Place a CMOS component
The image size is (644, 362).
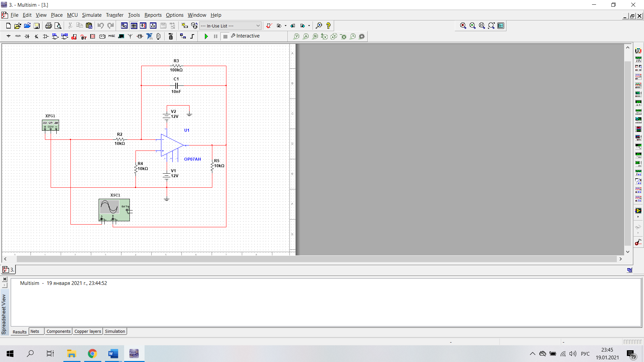point(65,36)
